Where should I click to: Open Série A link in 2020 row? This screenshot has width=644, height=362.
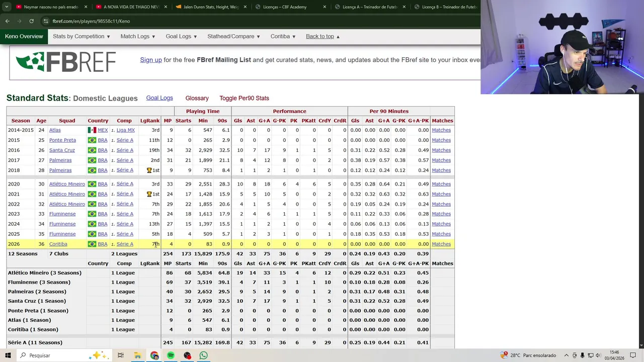[125, 184]
